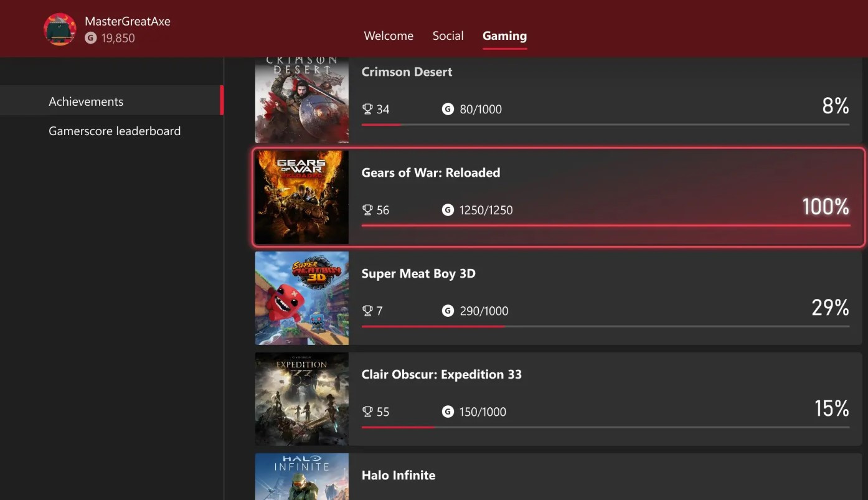
Task: Click the Gamerscore G icon for Super Meat Boy 3D
Action: (448, 311)
